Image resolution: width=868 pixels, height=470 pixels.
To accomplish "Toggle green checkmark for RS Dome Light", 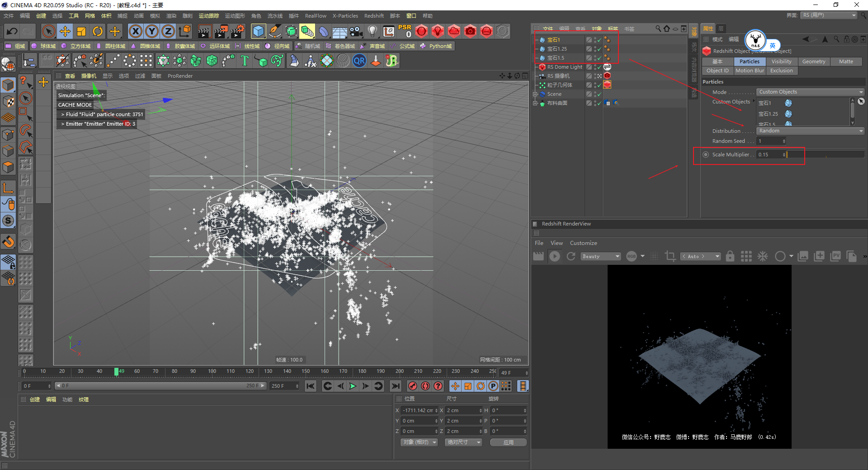I will (x=599, y=67).
